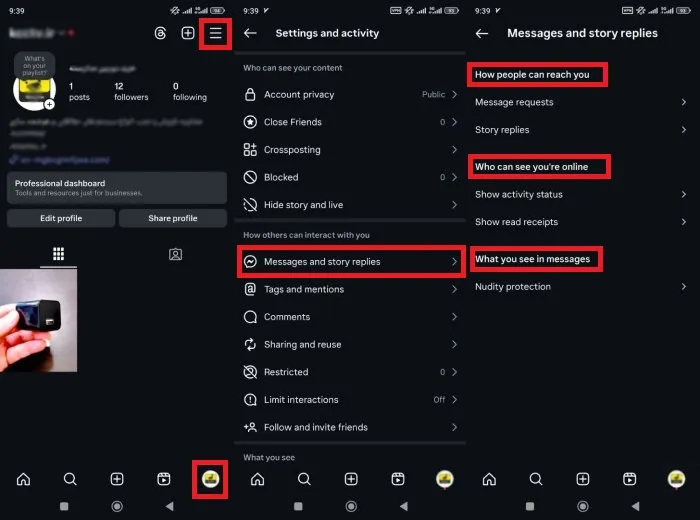Tap the Limit interactions alert icon

(250, 399)
